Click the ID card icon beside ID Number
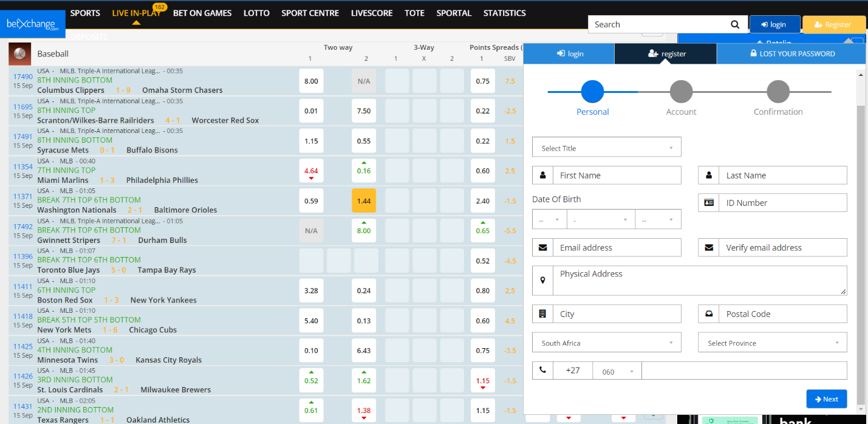This screenshot has height=424, width=868. click(709, 203)
